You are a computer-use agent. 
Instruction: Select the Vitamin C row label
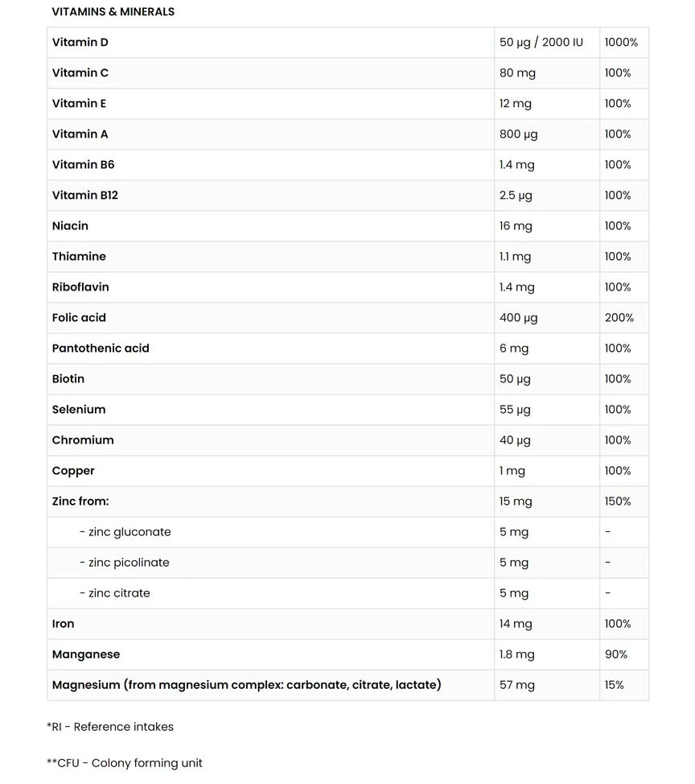point(80,73)
